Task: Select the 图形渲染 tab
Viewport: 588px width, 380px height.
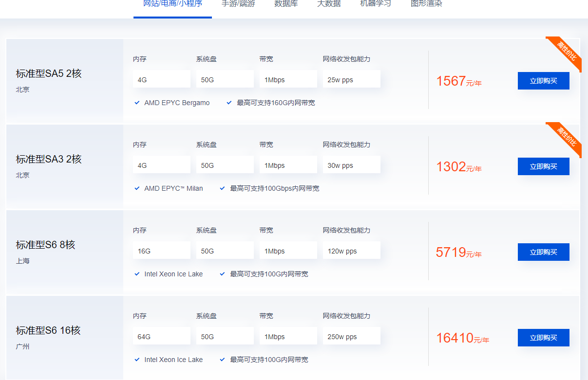Action: coord(426,4)
